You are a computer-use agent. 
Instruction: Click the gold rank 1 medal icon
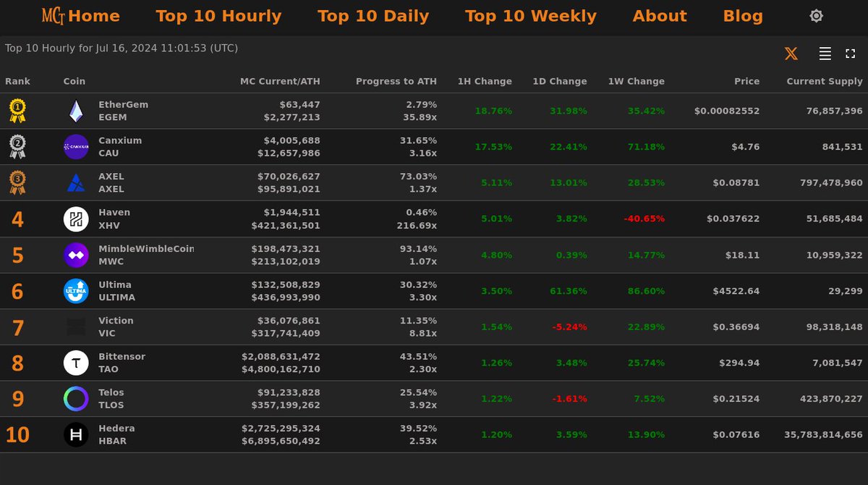(17, 111)
